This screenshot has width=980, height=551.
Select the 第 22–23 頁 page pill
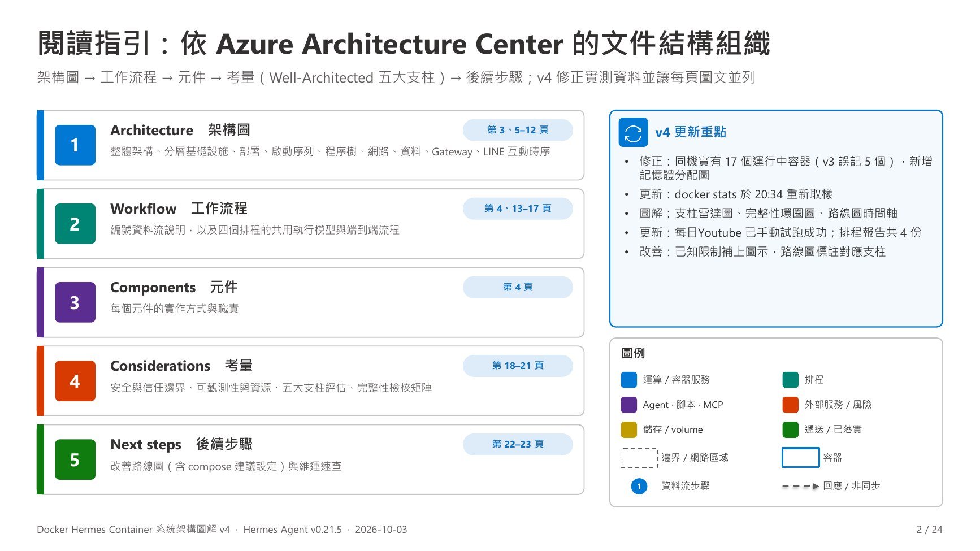click(518, 444)
